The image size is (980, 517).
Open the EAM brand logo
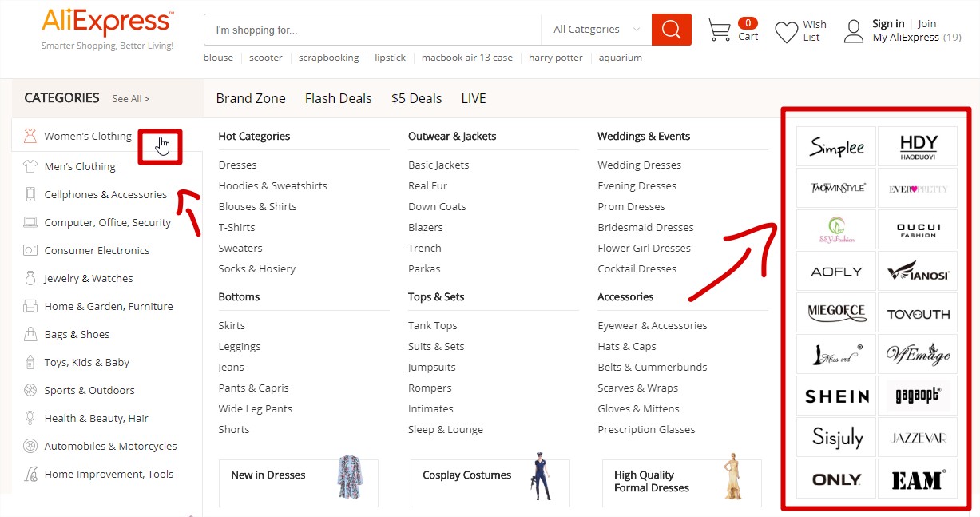coord(918,479)
